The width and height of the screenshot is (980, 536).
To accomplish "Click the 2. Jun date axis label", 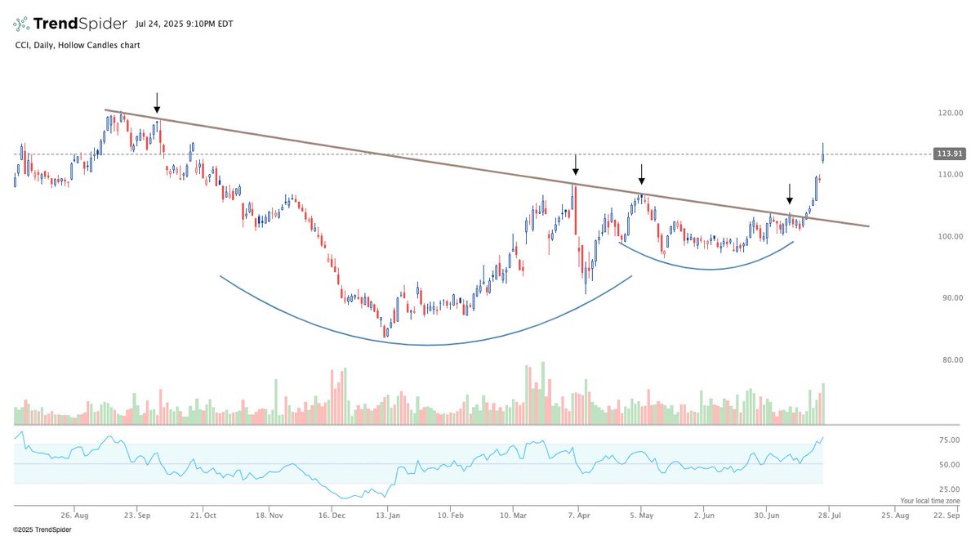I will coord(704,516).
